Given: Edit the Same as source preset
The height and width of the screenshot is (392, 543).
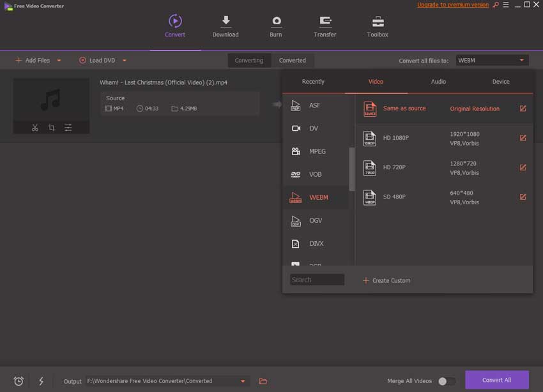Looking at the screenshot, I should coord(523,109).
